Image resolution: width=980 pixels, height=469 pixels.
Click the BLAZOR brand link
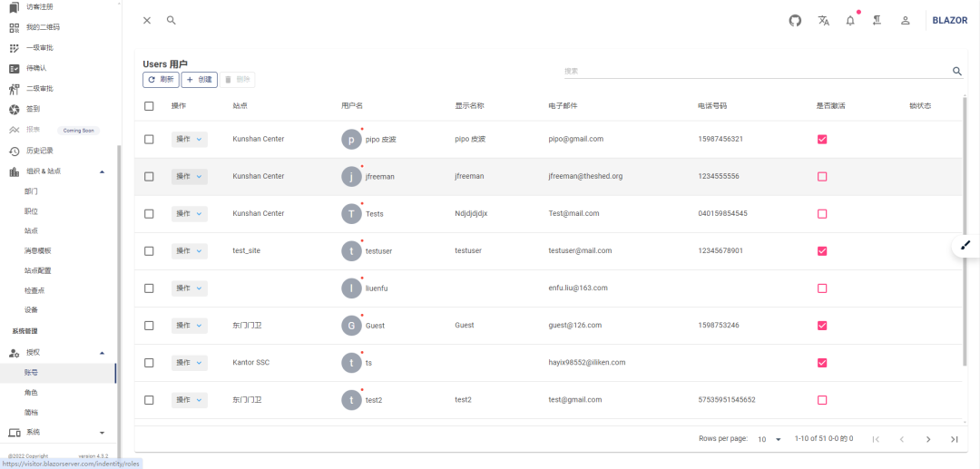click(x=949, y=21)
